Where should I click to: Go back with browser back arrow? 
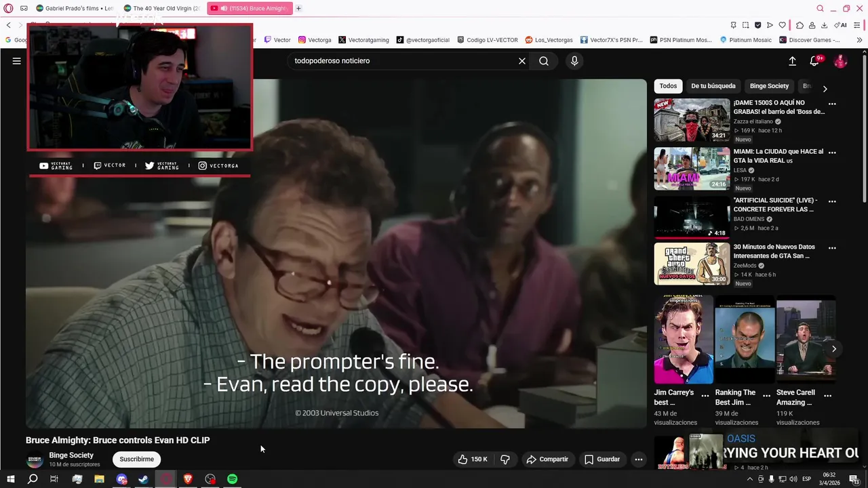coord(8,25)
